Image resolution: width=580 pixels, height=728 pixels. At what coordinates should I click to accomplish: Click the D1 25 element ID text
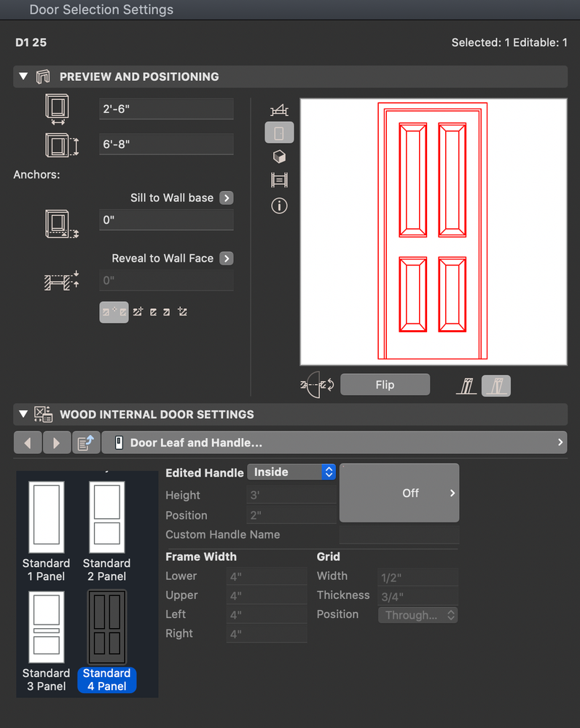click(31, 43)
